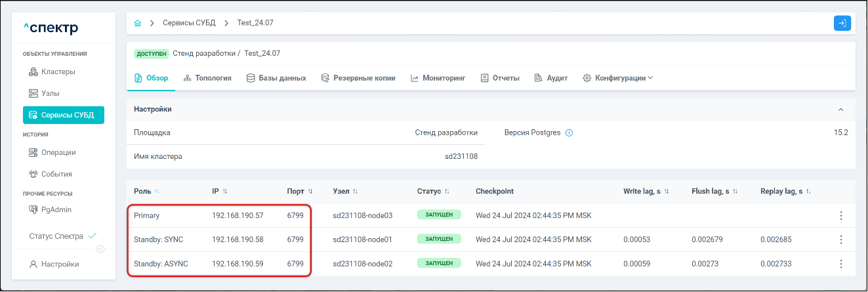Open the Резервные копии tab
The height and width of the screenshot is (292, 868).
[358, 78]
